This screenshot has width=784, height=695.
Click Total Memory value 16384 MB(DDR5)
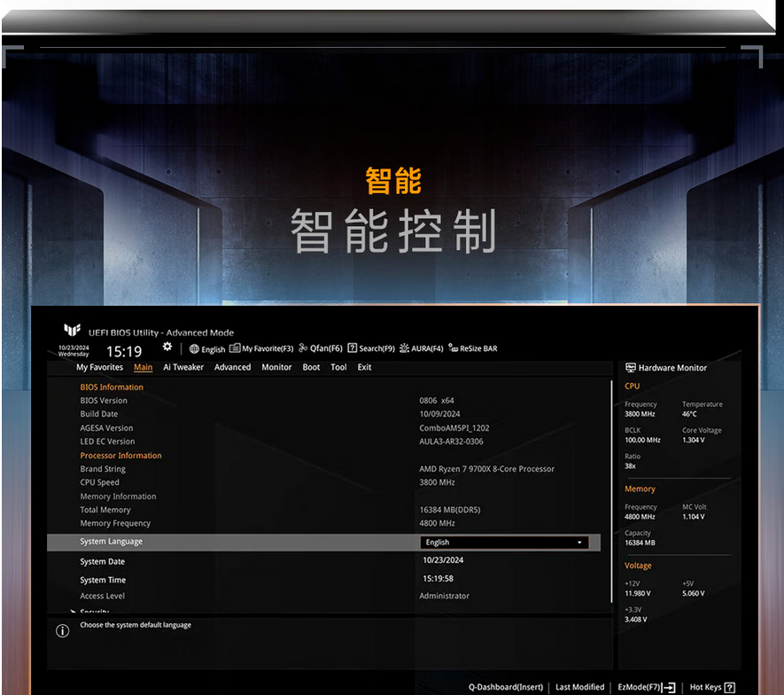449,510
